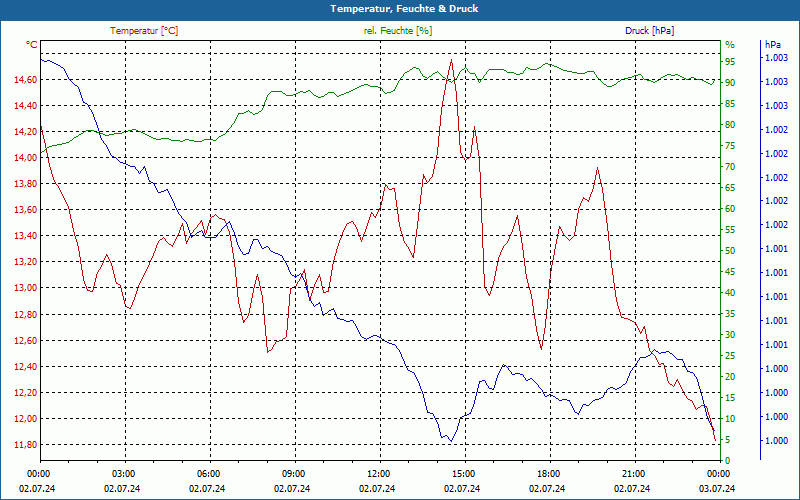800x500 pixels.
Task: Click temperature axis value 13,40
Action: pos(25,236)
